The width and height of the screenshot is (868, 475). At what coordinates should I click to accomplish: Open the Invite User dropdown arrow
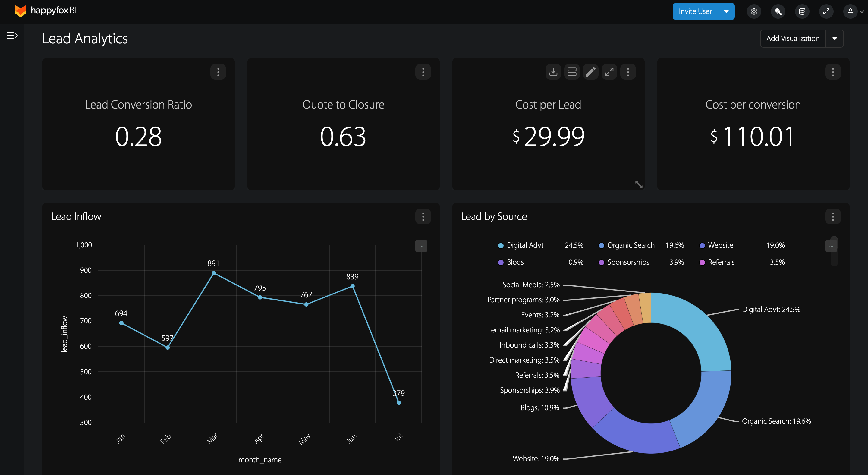tap(726, 11)
